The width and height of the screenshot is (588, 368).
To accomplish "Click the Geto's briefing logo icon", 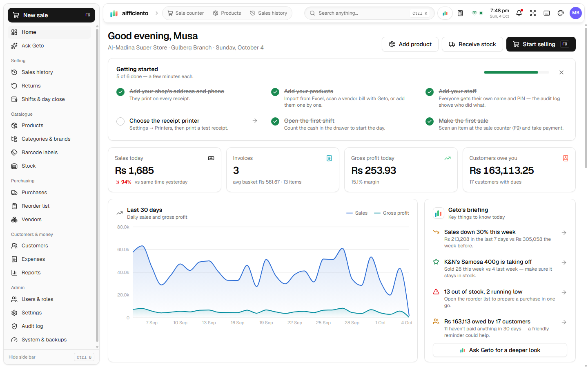I will click(x=439, y=213).
